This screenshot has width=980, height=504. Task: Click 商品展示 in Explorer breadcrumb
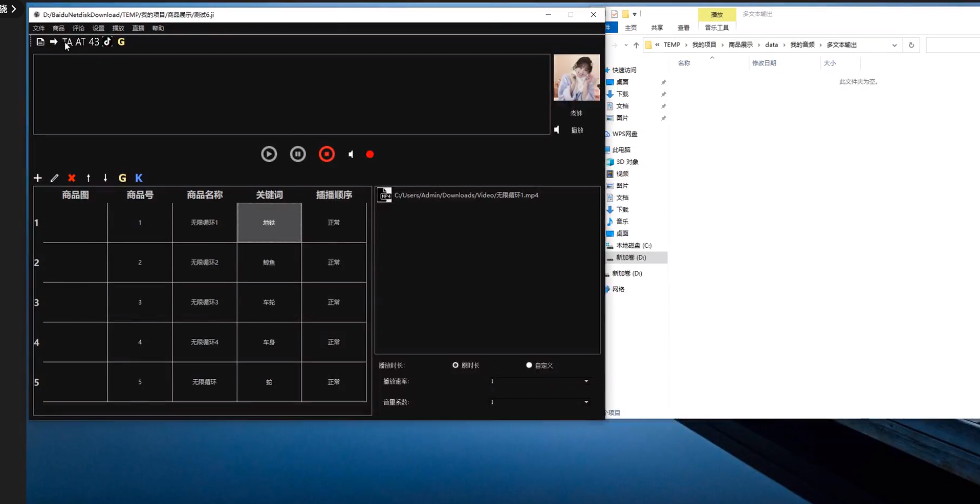pos(740,45)
